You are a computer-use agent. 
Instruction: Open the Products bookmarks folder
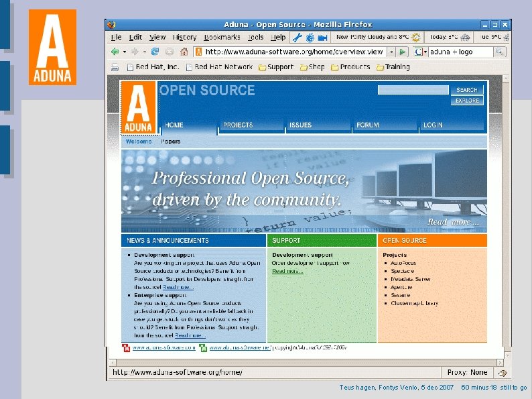pos(350,67)
